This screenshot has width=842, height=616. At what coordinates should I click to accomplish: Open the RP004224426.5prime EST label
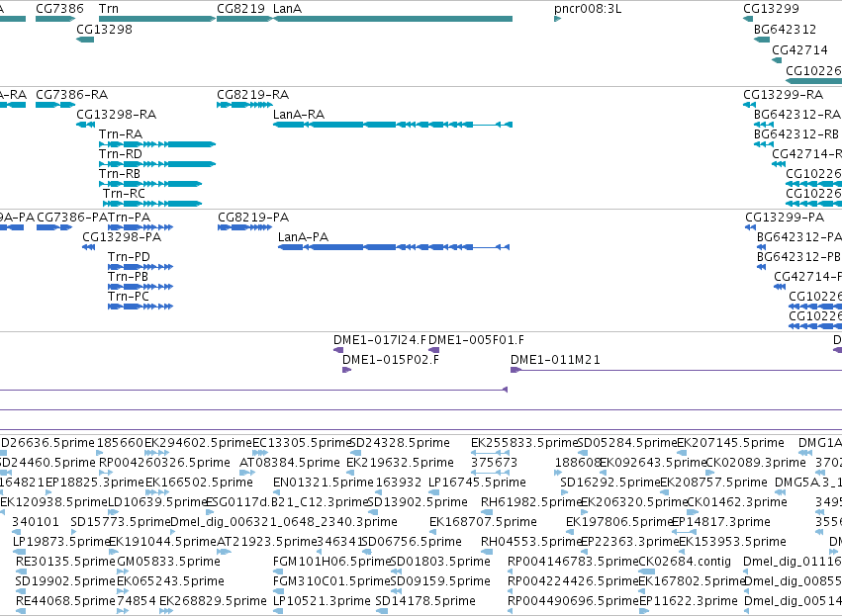tap(573, 582)
